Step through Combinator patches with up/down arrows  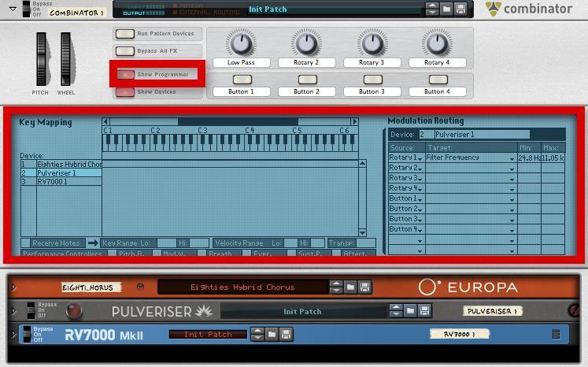432,9
